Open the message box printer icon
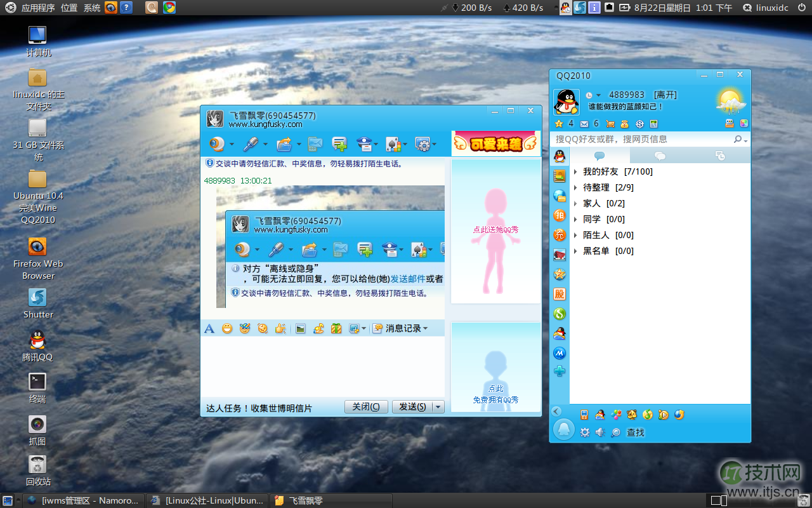 [730, 124]
